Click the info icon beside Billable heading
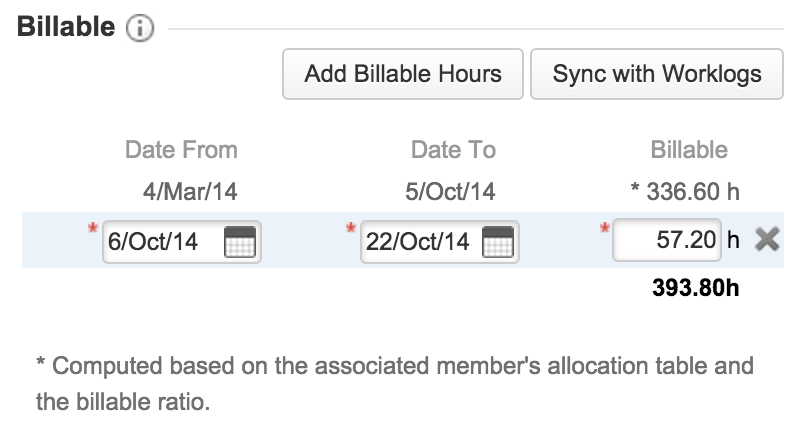 pyautogui.click(x=141, y=30)
